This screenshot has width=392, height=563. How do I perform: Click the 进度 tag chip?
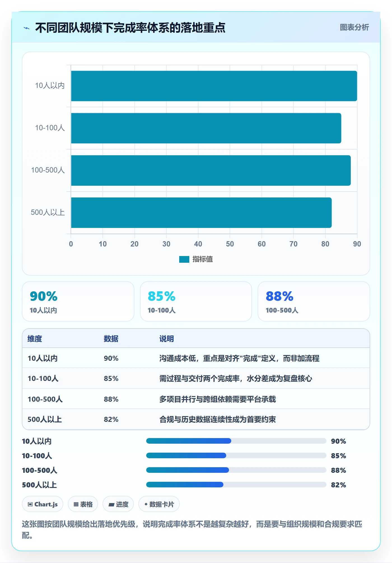pyautogui.click(x=118, y=504)
